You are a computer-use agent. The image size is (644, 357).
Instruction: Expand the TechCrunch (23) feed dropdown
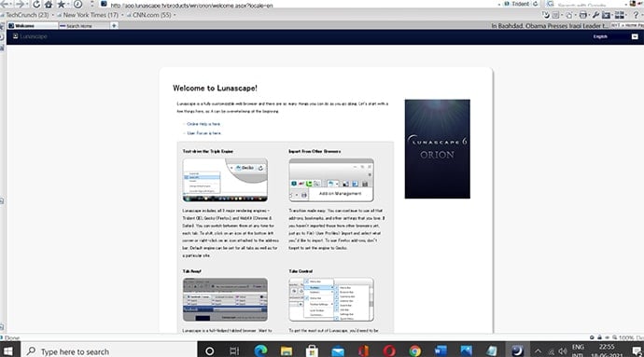point(53,15)
